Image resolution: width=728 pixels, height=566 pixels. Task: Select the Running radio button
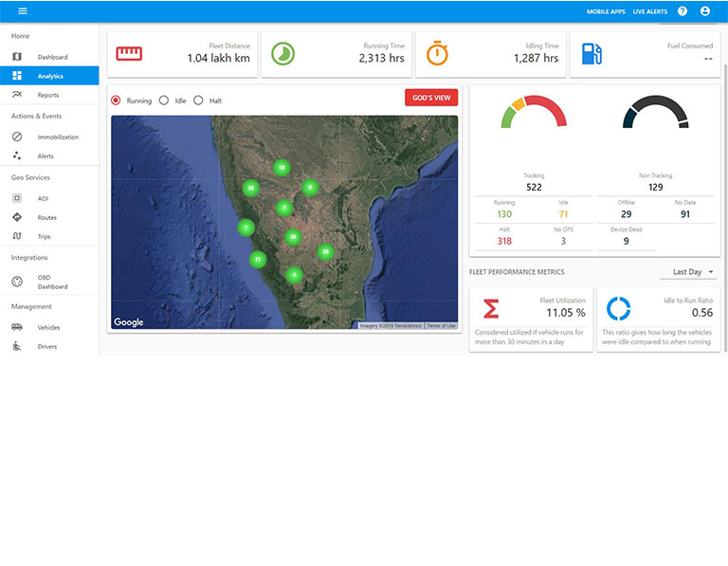(x=117, y=100)
